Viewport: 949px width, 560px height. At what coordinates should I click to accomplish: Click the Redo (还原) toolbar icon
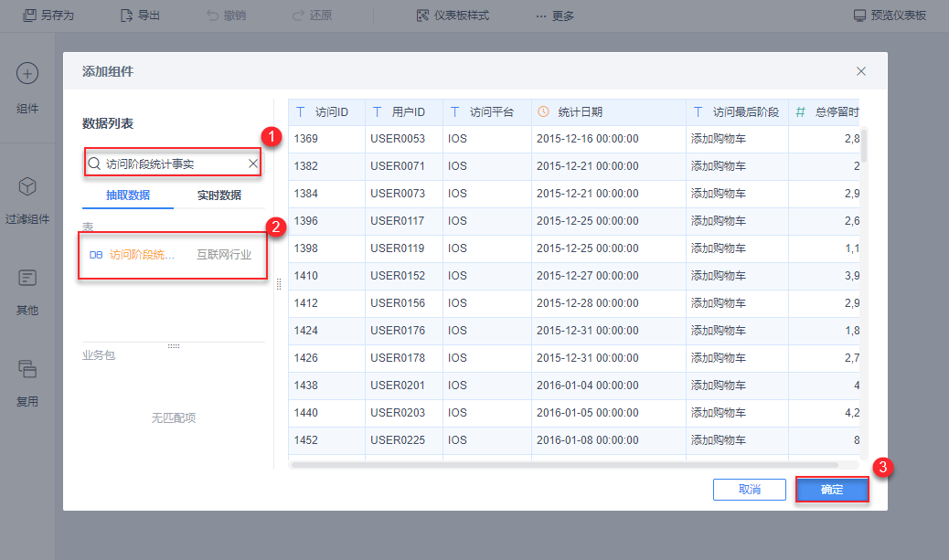(x=298, y=16)
